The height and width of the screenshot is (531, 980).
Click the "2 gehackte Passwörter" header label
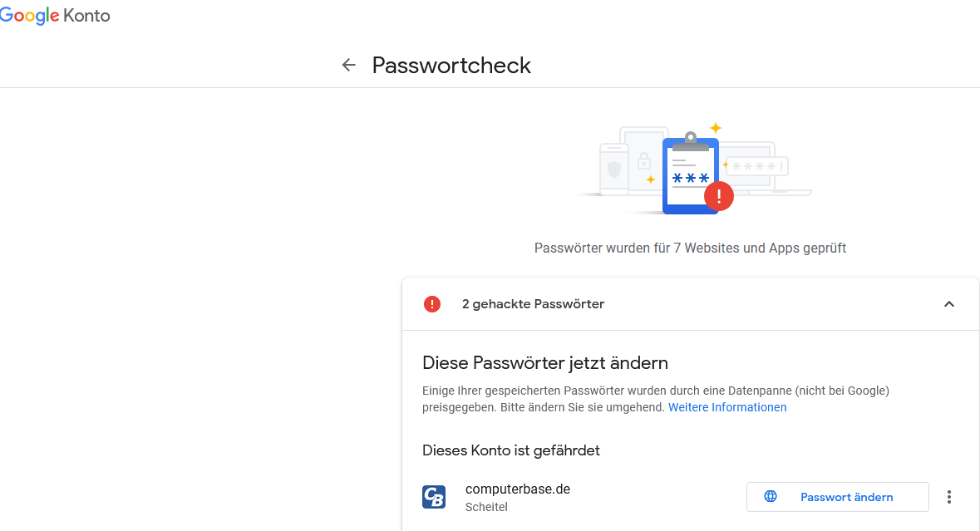[533, 304]
